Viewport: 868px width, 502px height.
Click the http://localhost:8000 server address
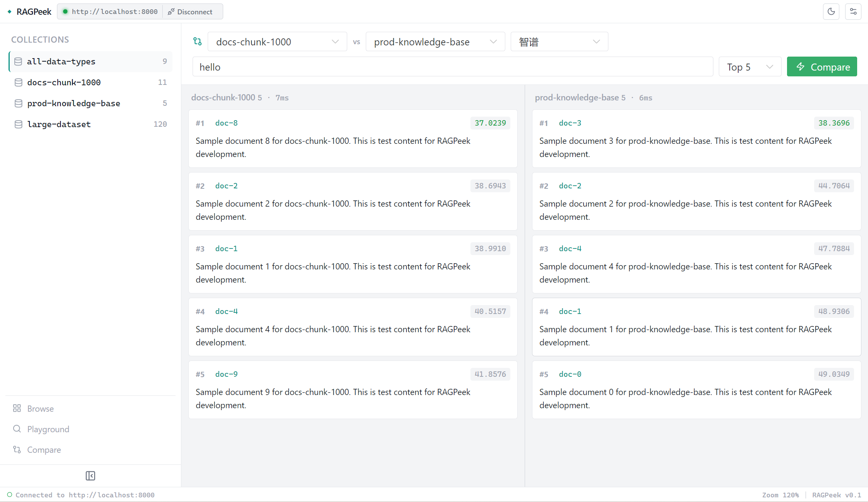pos(115,12)
